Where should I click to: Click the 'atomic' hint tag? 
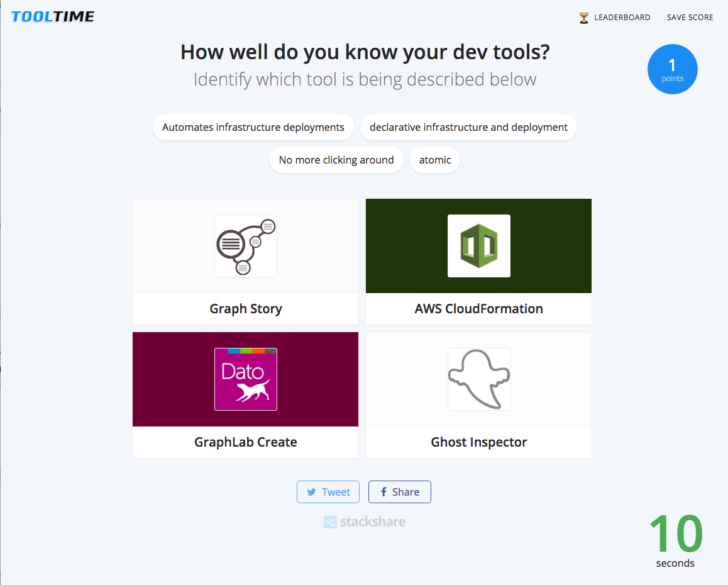pos(435,160)
